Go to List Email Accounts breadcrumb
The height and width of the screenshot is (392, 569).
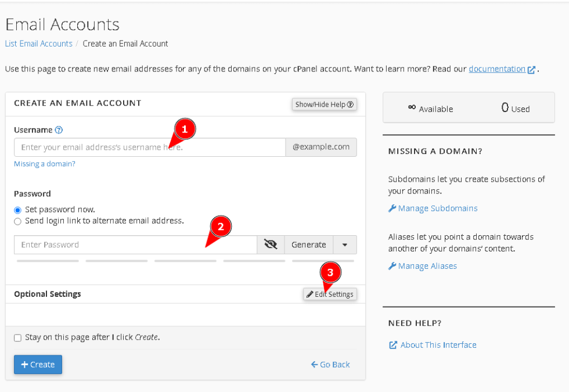(x=38, y=43)
